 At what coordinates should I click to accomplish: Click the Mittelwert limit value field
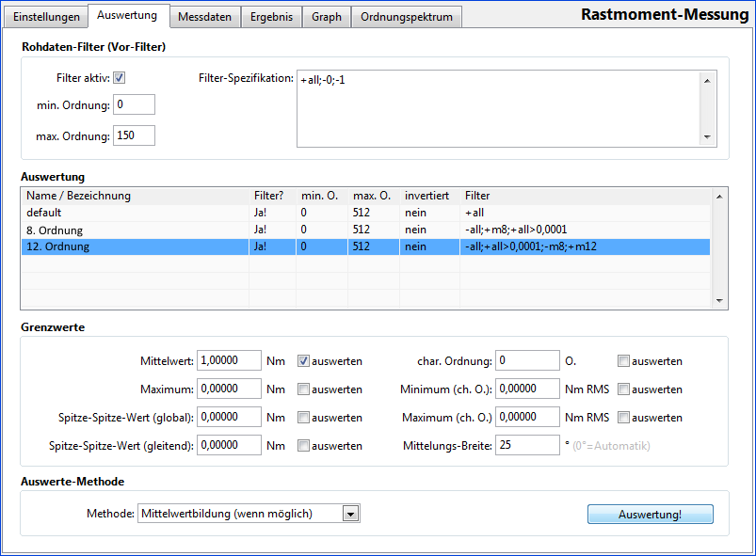coord(229,360)
